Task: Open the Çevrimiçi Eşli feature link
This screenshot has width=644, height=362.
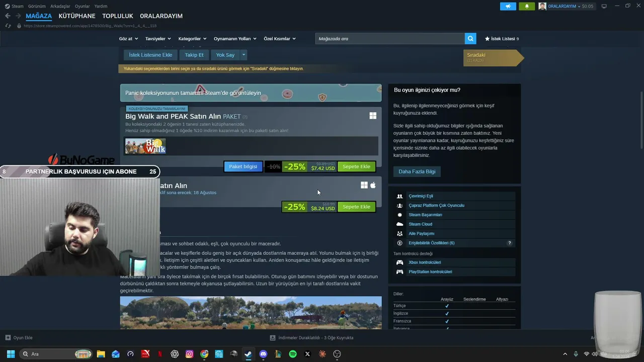Action: pos(421,196)
